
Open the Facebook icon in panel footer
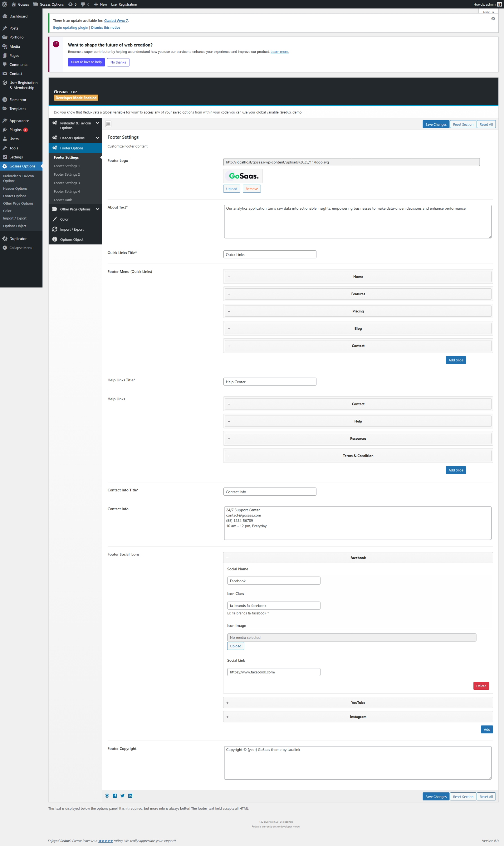[x=115, y=796]
